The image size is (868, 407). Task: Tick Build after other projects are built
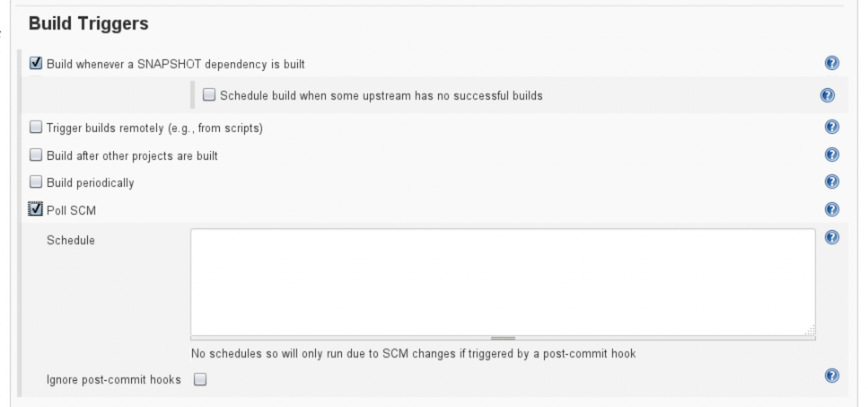tap(36, 155)
